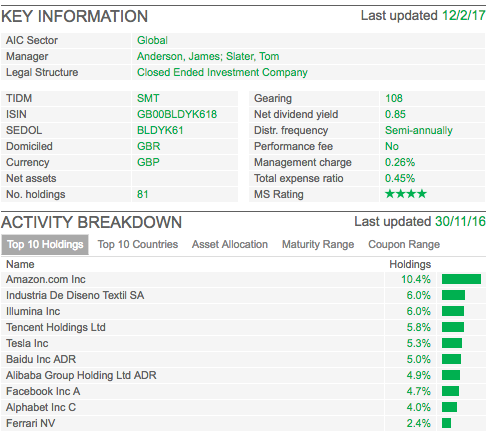Click the 5.8% value for Tencent
Viewport: 501px width, 437px height.
coord(419,327)
